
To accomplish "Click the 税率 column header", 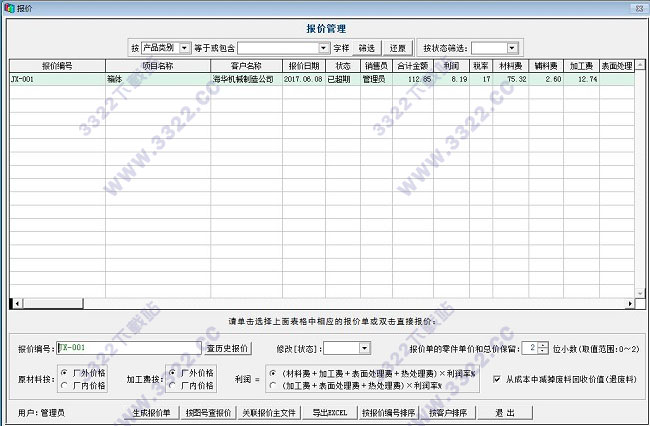I will pos(481,66).
